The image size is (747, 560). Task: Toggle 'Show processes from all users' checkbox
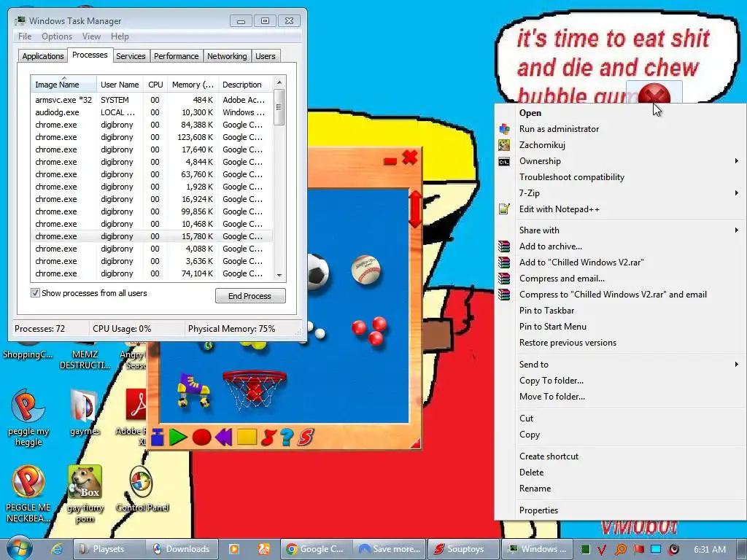tap(35, 293)
